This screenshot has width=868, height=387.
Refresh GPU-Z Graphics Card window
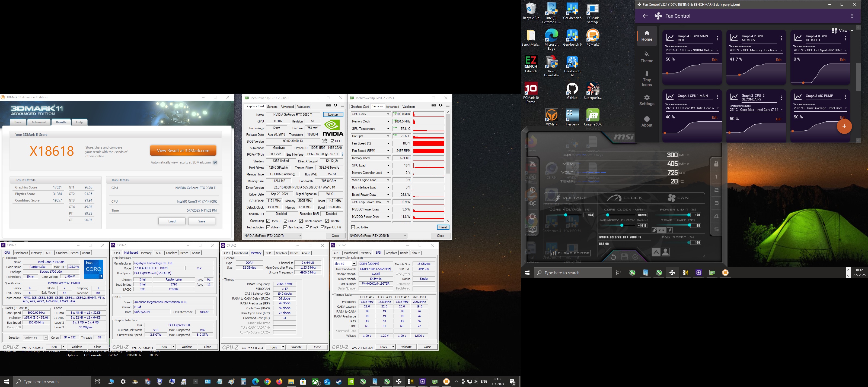point(335,105)
